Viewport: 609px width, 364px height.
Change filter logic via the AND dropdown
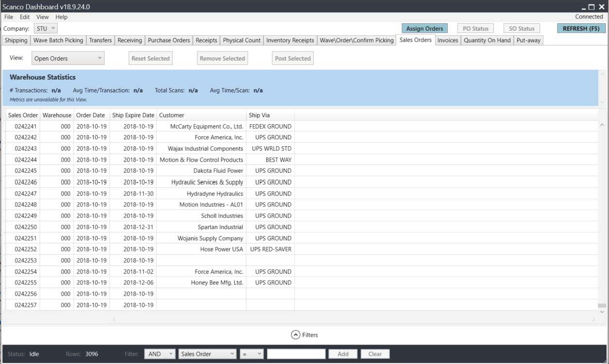160,354
